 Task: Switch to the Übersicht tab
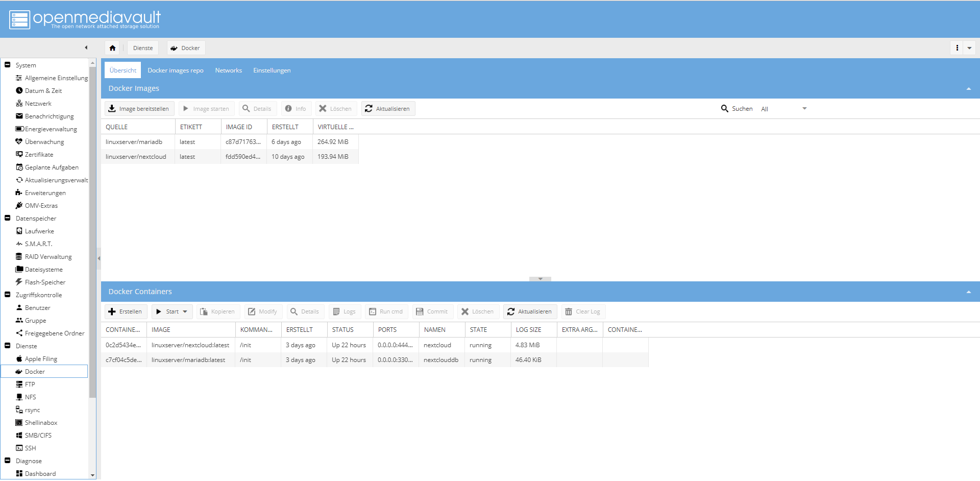point(123,70)
